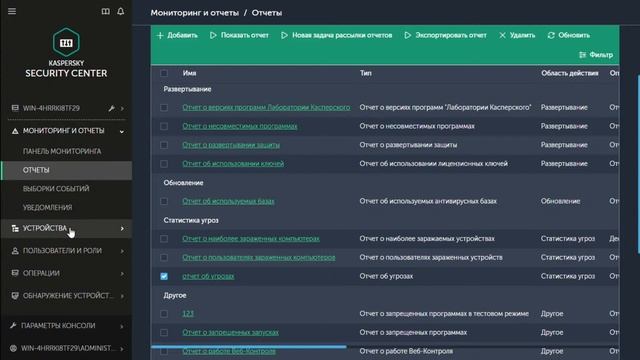Open the documentation book icon
The height and width of the screenshot is (360, 640).
[x=105, y=11]
